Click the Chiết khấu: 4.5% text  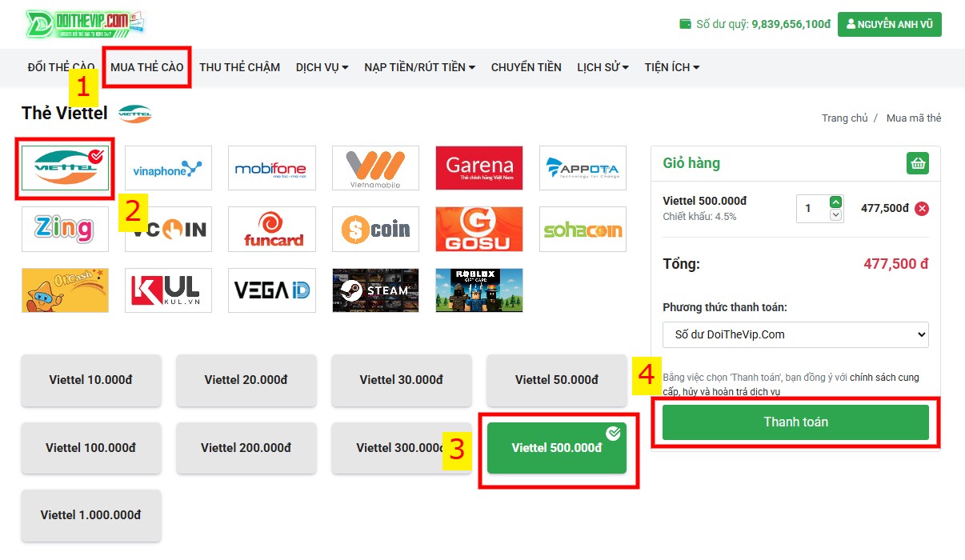(x=699, y=217)
